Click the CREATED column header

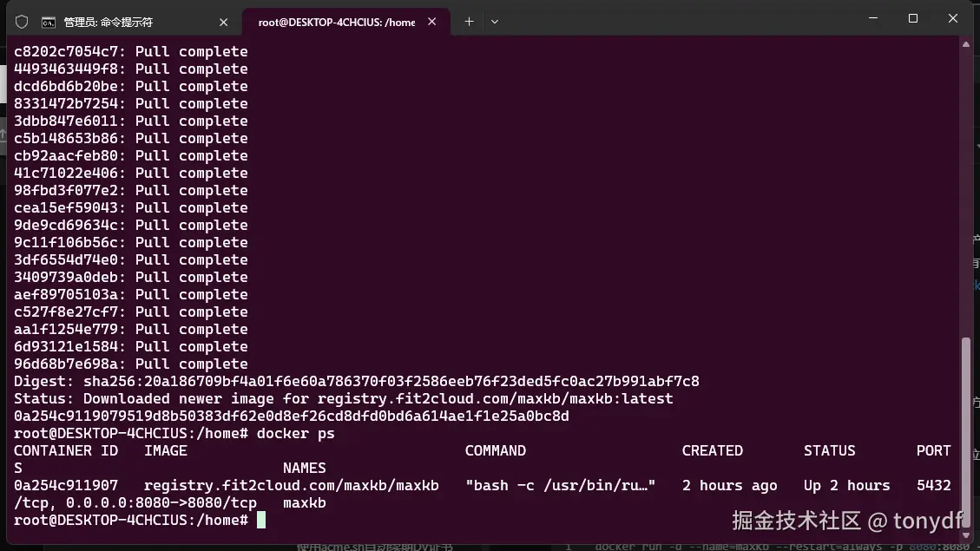coord(713,451)
